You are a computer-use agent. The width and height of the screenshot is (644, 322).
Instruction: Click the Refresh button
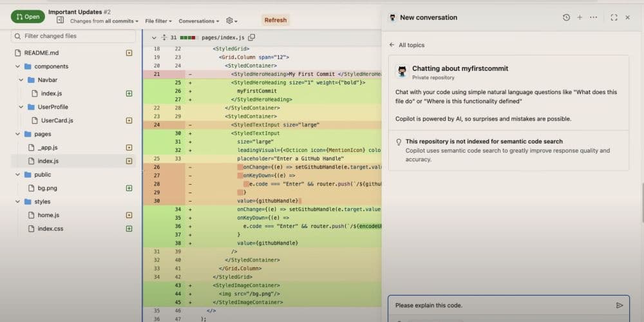pyautogui.click(x=276, y=20)
